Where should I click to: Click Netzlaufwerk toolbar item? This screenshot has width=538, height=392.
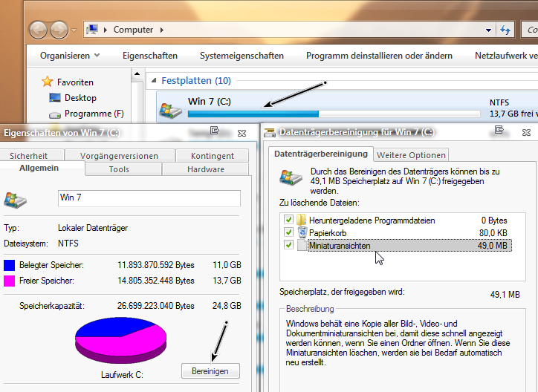(506, 56)
